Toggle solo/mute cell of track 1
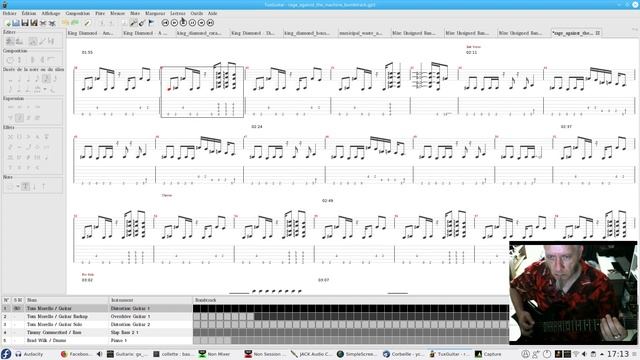Screen dimensions: 640x360 [x=17, y=308]
